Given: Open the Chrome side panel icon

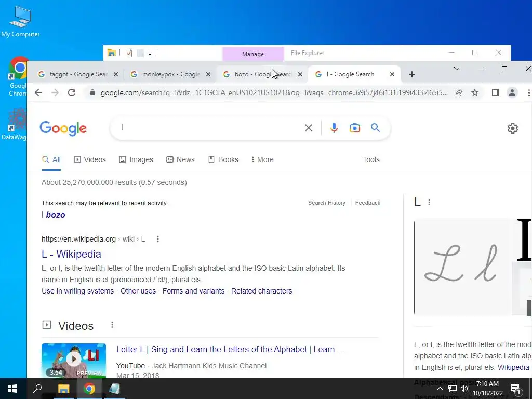Looking at the screenshot, I should point(495,92).
